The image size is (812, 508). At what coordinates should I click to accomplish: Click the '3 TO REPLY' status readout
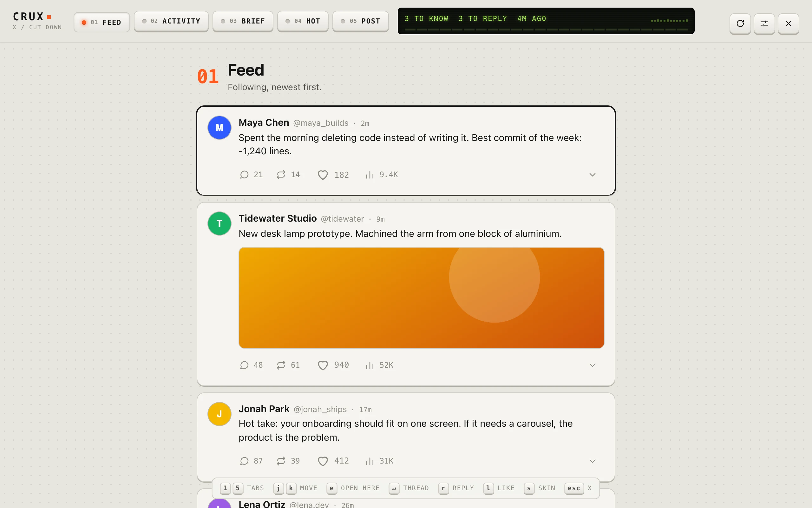coord(482,18)
